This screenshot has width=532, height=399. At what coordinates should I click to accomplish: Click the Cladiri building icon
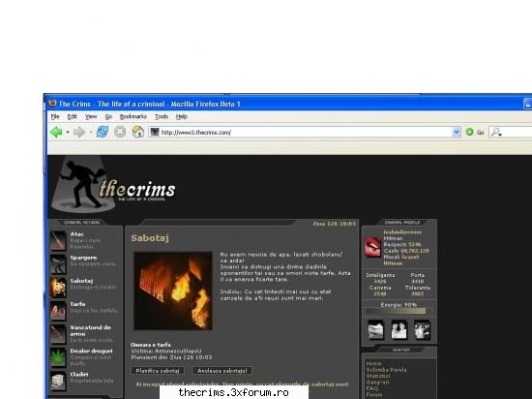(58, 381)
